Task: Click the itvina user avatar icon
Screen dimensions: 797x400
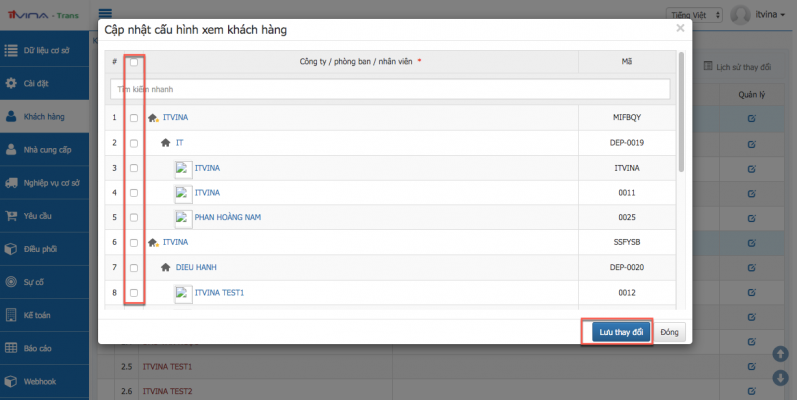Action: click(x=741, y=14)
